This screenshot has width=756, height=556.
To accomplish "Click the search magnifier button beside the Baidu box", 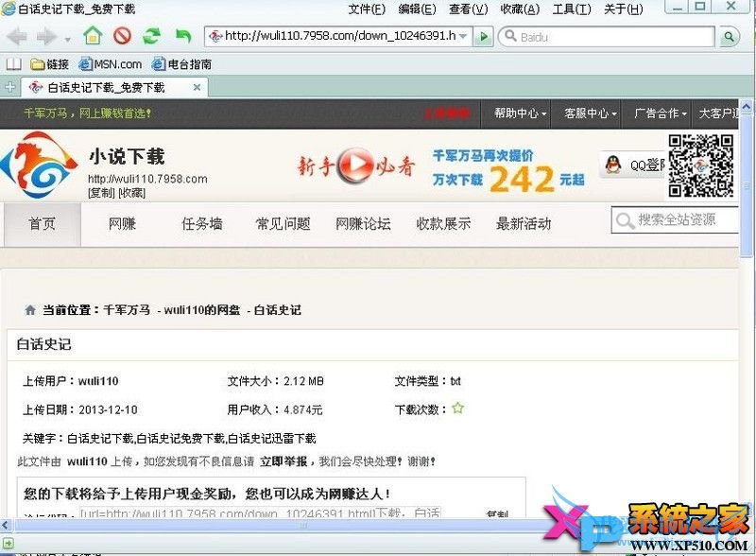I will 729,37.
